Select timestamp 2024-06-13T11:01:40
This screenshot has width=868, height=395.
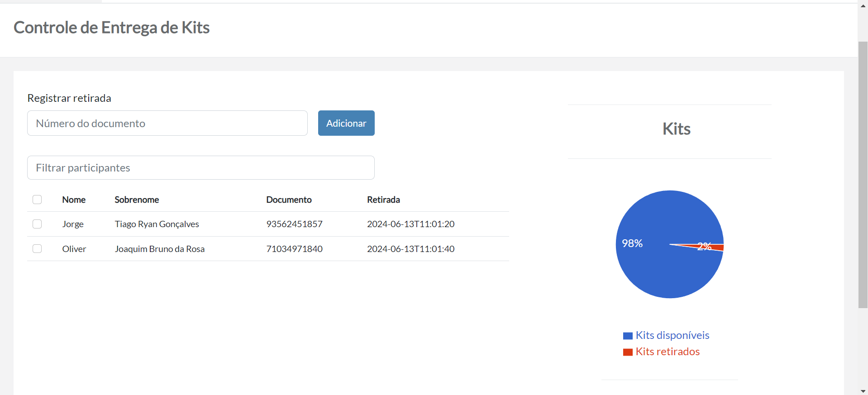[x=410, y=249]
